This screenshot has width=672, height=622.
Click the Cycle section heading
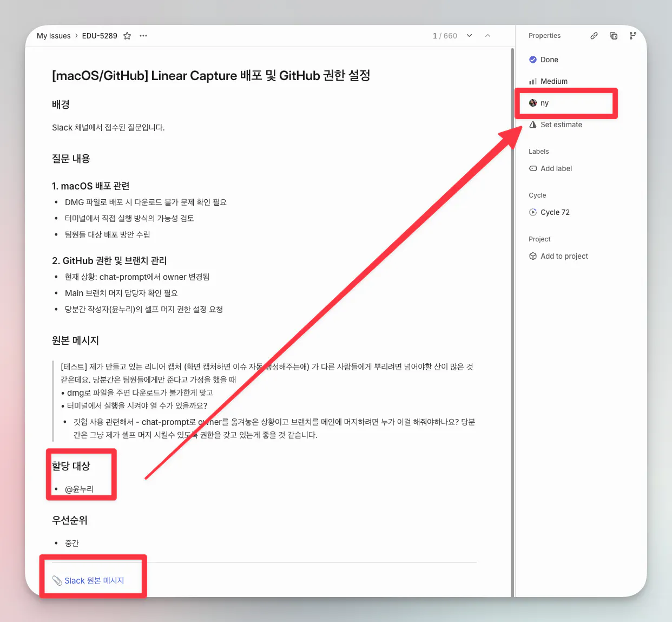tap(537, 195)
